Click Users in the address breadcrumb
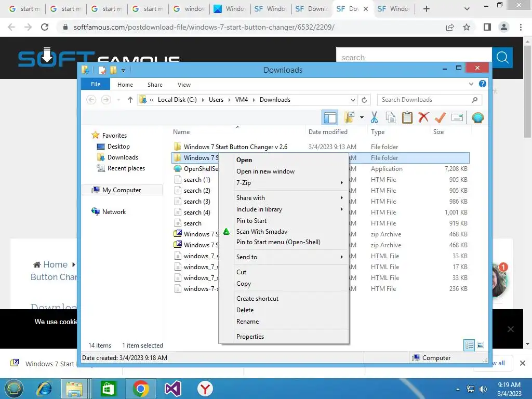This screenshot has height=399, width=532. pyautogui.click(x=216, y=100)
